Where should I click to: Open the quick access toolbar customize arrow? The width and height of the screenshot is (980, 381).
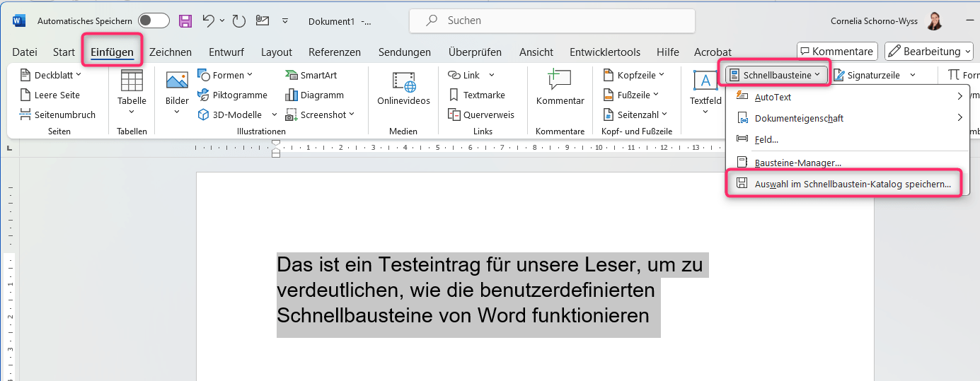coord(285,21)
